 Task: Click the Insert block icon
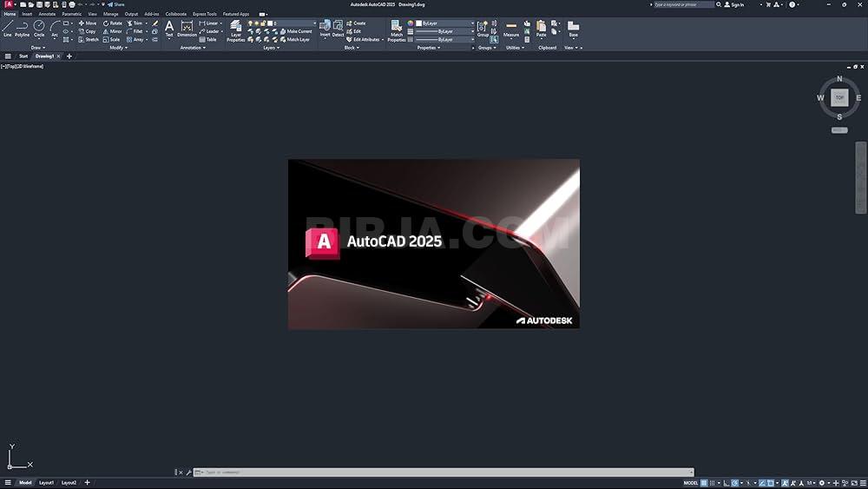[325, 28]
